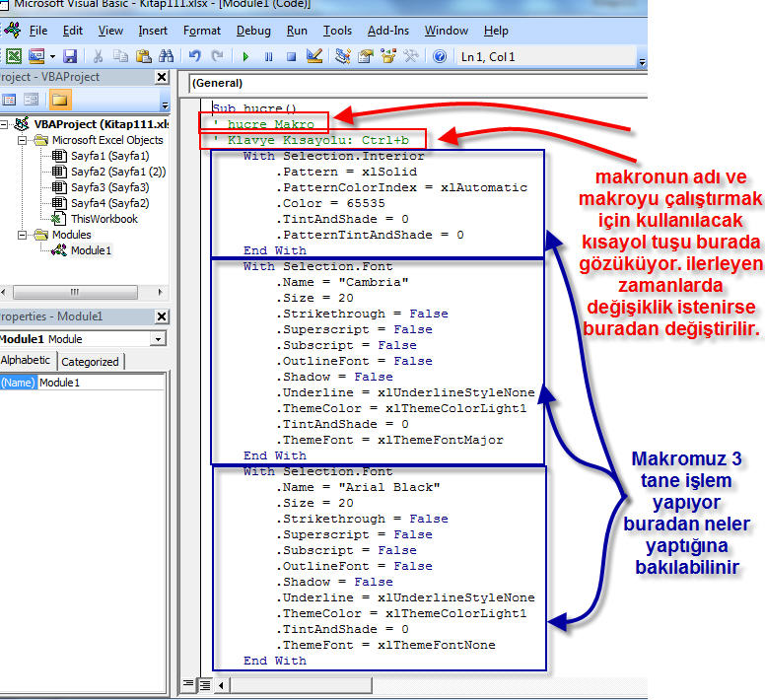Click the Save icon in the toolbar
This screenshot has height=700, width=765.
(x=70, y=57)
